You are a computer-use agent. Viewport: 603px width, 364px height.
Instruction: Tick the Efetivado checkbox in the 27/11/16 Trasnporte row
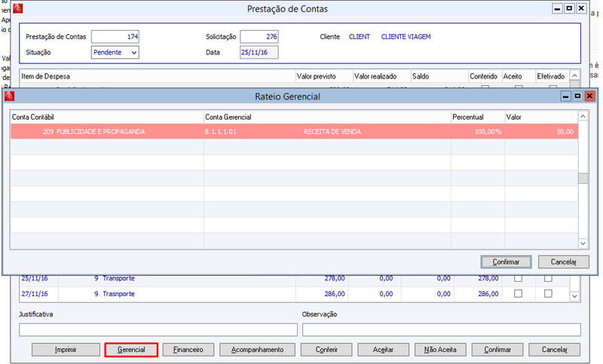coord(548,294)
